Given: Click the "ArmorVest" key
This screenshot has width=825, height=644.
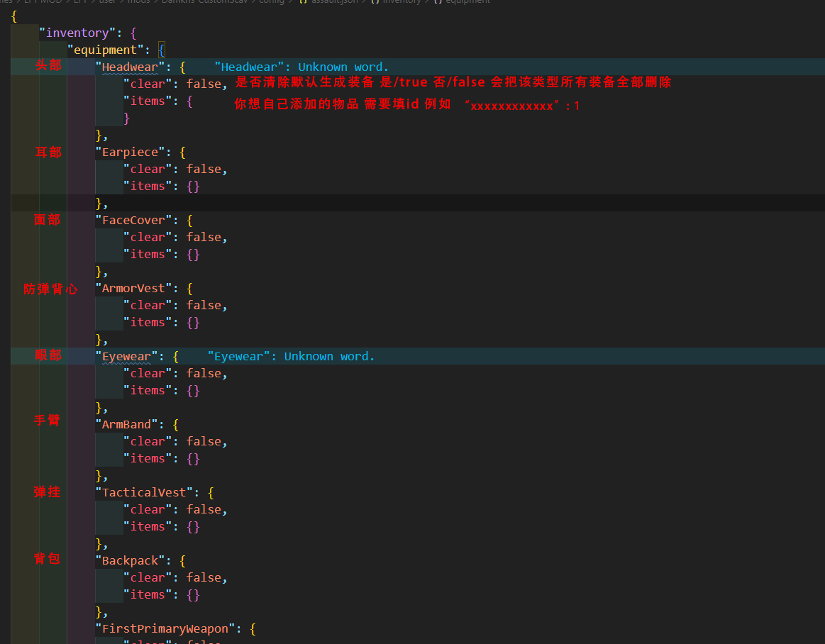Looking at the screenshot, I should pos(133,289).
